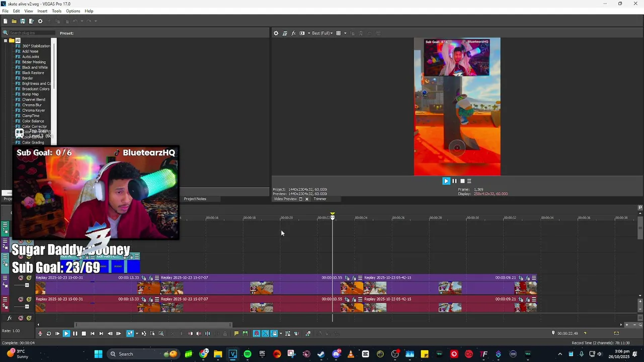Select the Bézier Masking effect

click(x=34, y=62)
